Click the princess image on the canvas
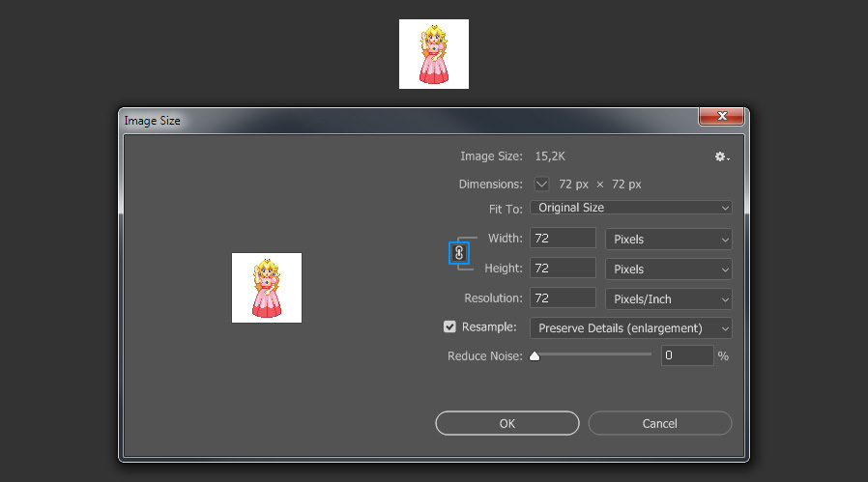This screenshot has height=482, width=868. tap(434, 54)
